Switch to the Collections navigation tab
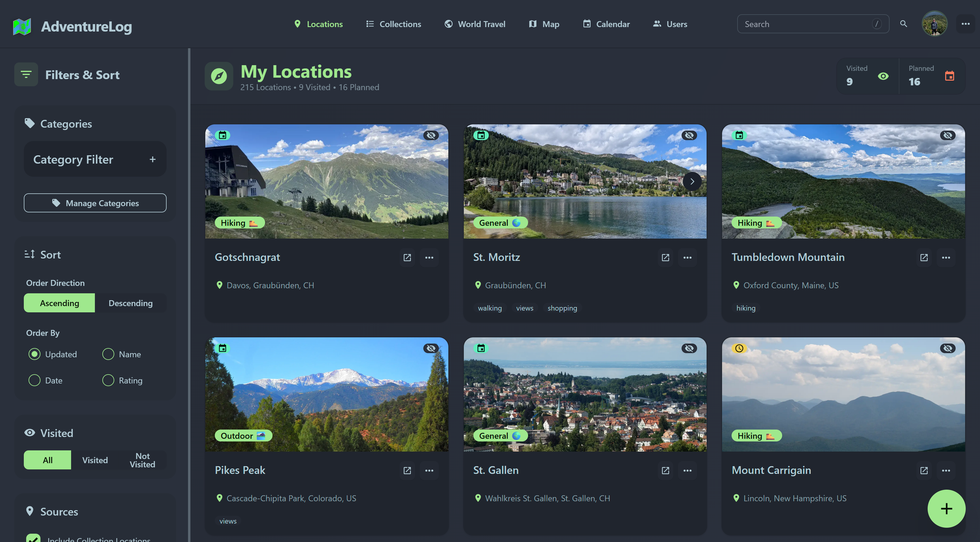The height and width of the screenshot is (542, 980). (393, 24)
